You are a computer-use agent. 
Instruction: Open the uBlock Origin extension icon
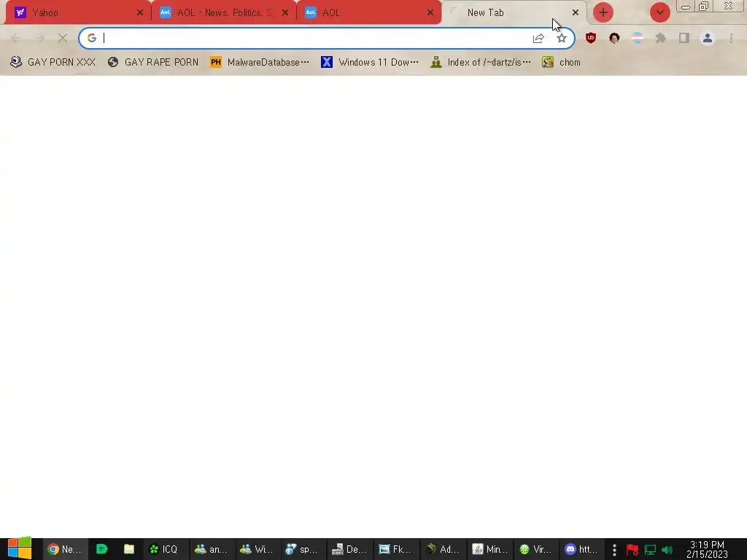click(x=591, y=38)
